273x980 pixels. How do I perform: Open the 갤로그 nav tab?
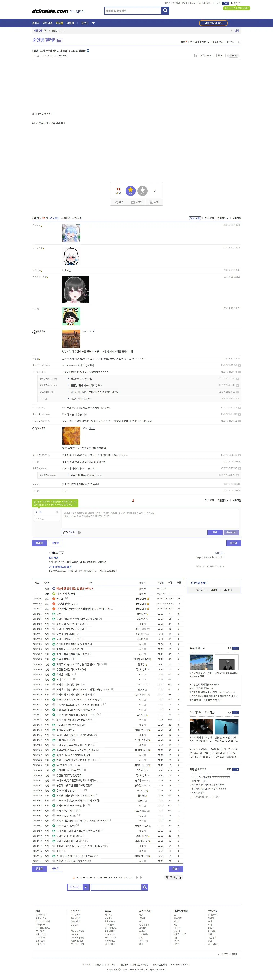point(85,23)
